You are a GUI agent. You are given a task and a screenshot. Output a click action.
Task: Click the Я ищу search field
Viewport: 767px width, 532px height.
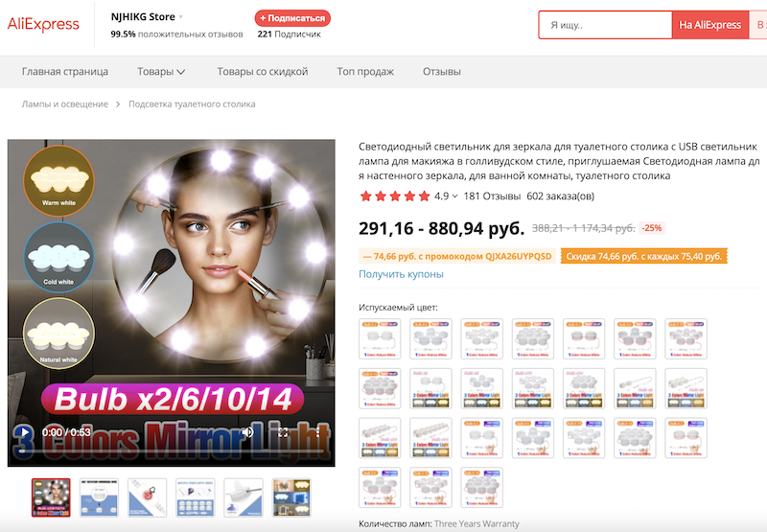click(604, 25)
